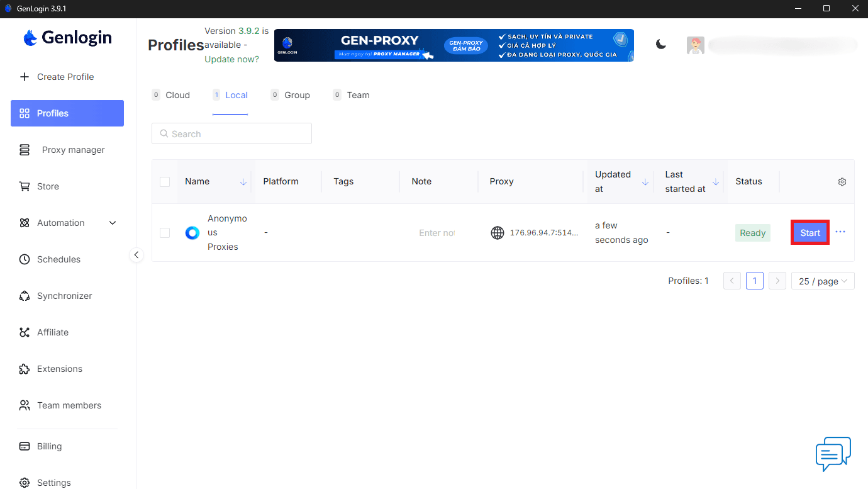Open the Affiliate page
Viewport: 868px width, 489px height.
pyautogui.click(x=53, y=332)
